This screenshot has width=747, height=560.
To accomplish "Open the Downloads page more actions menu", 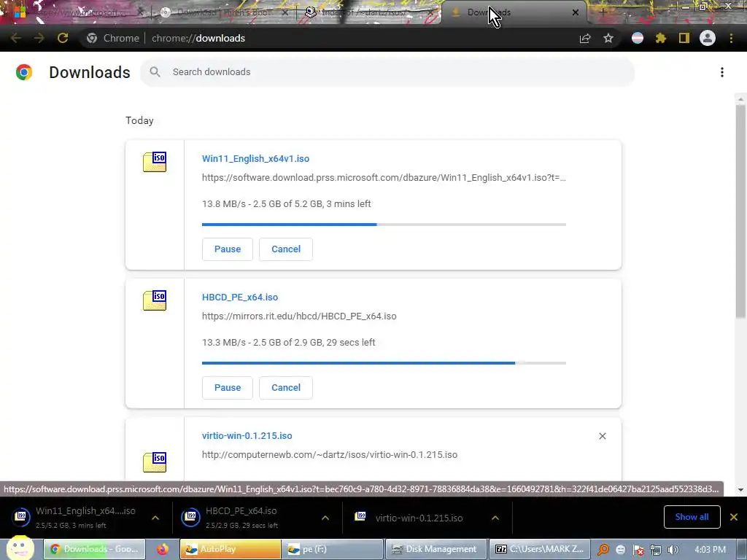I will [722, 72].
